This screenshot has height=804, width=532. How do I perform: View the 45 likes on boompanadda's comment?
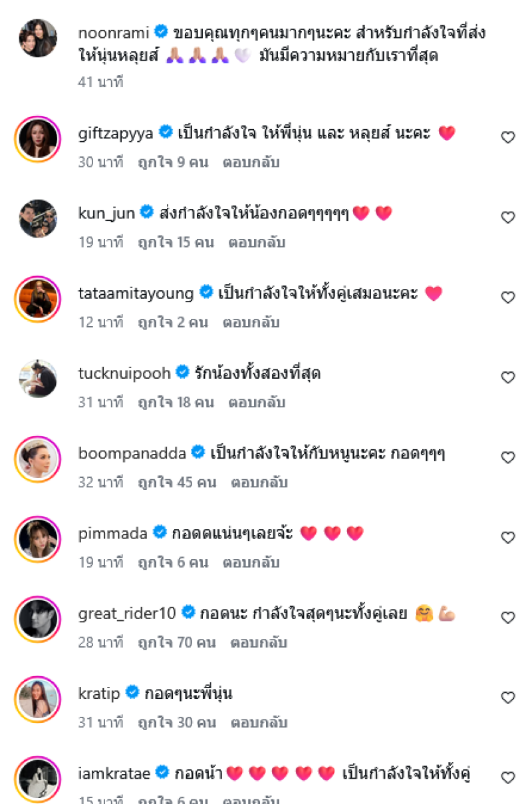click(177, 483)
